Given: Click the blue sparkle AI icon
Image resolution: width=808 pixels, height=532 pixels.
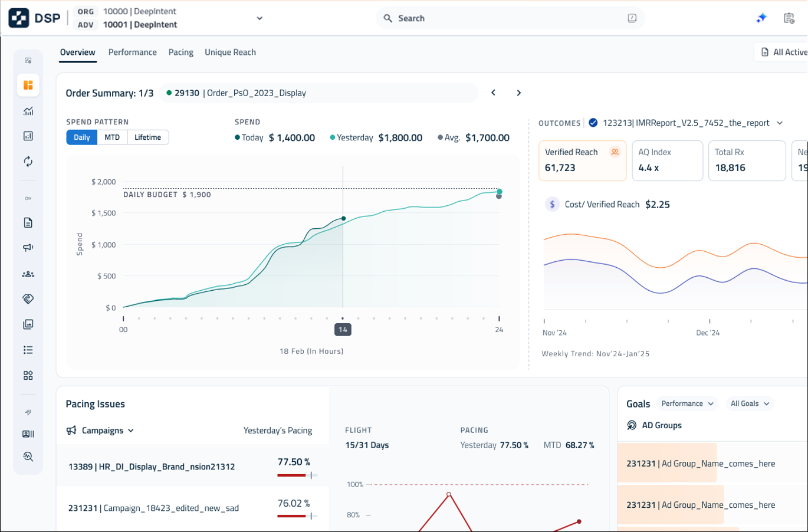Looking at the screenshot, I should click(761, 18).
